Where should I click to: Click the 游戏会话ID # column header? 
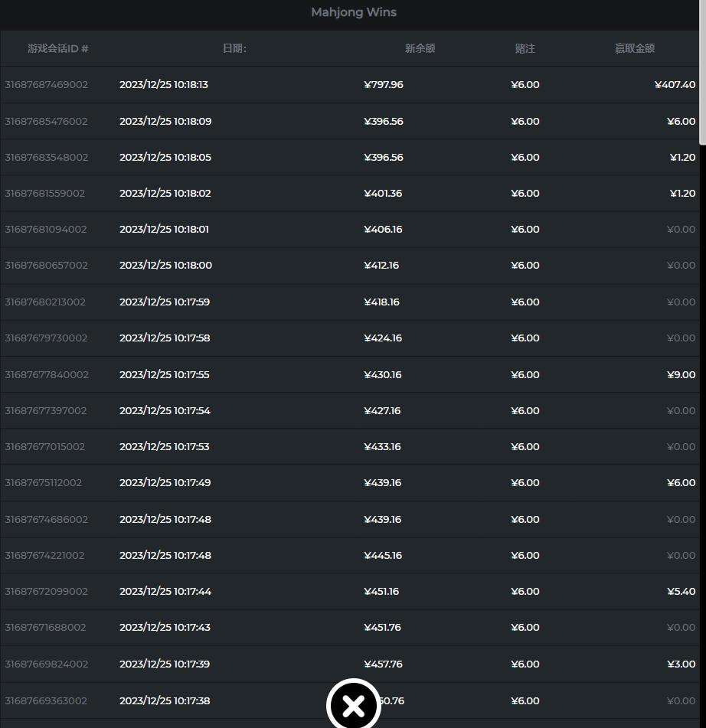click(x=58, y=48)
